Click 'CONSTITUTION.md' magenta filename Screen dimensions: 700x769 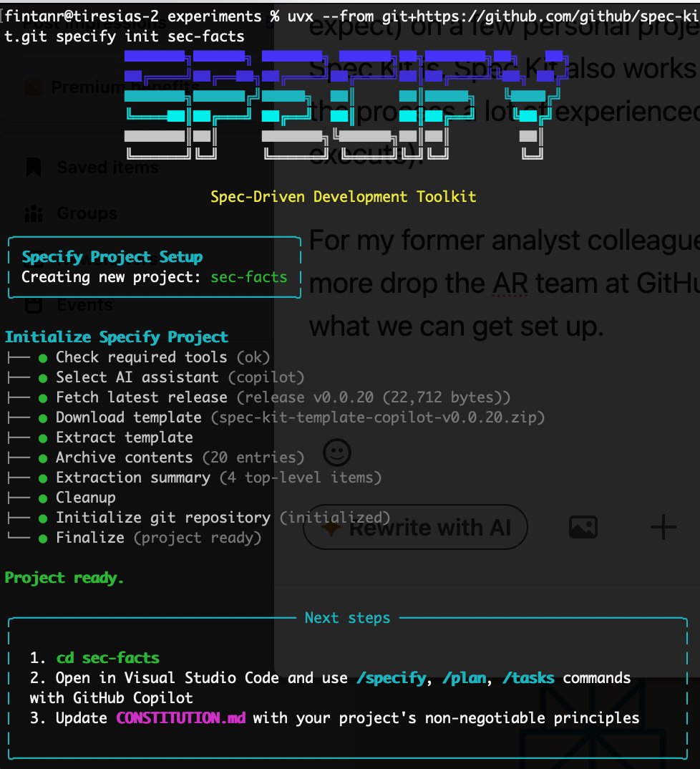(x=181, y=718)
